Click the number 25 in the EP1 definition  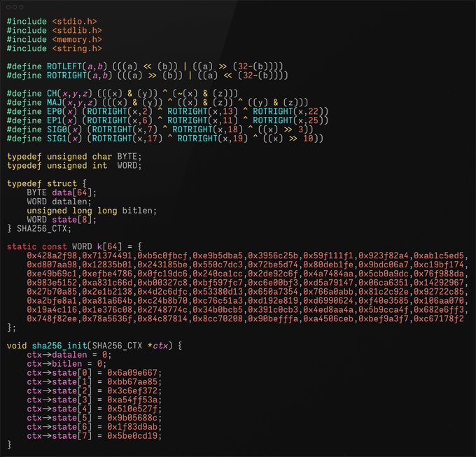tap(313, 121)
